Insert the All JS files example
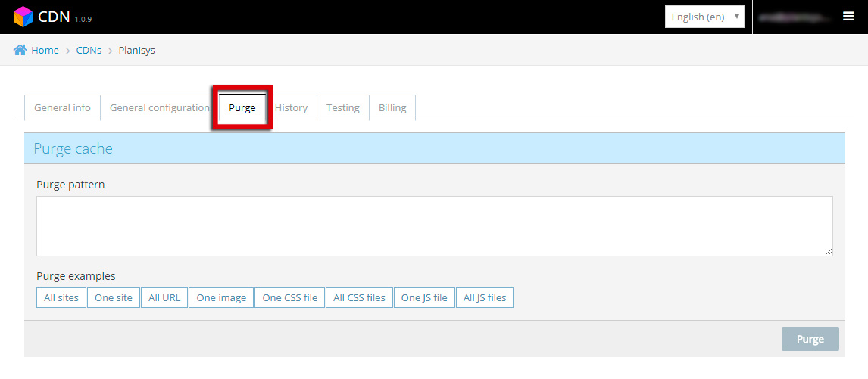This screenshot has width=868, height=379. (485, 297)
